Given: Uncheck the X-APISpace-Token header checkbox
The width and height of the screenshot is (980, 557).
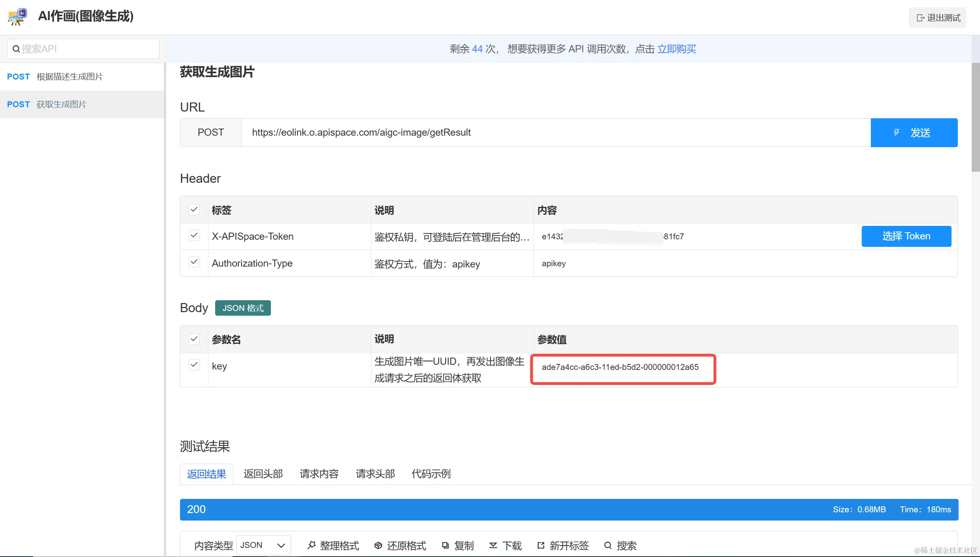Looking at the screenshot, I should point(194,236).
